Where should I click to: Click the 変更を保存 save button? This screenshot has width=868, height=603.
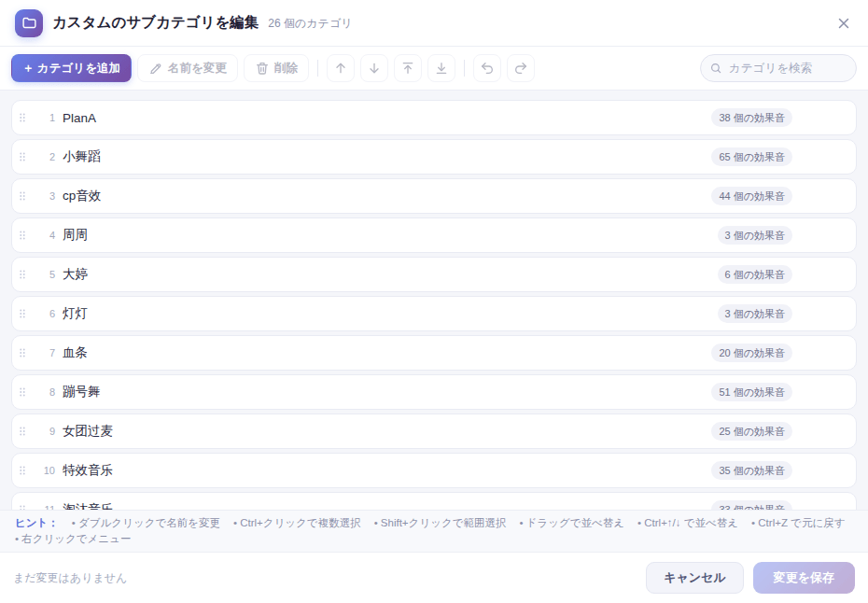coord(804,578)
